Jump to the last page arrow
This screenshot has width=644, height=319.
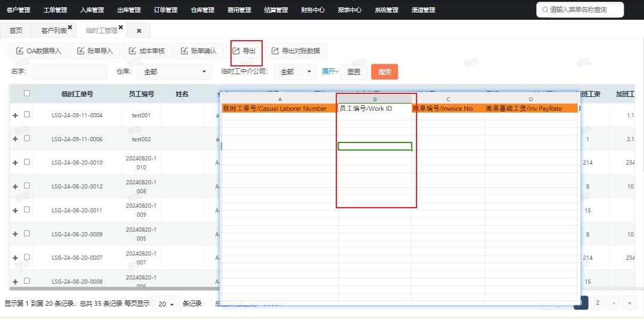tap(629, 303)
